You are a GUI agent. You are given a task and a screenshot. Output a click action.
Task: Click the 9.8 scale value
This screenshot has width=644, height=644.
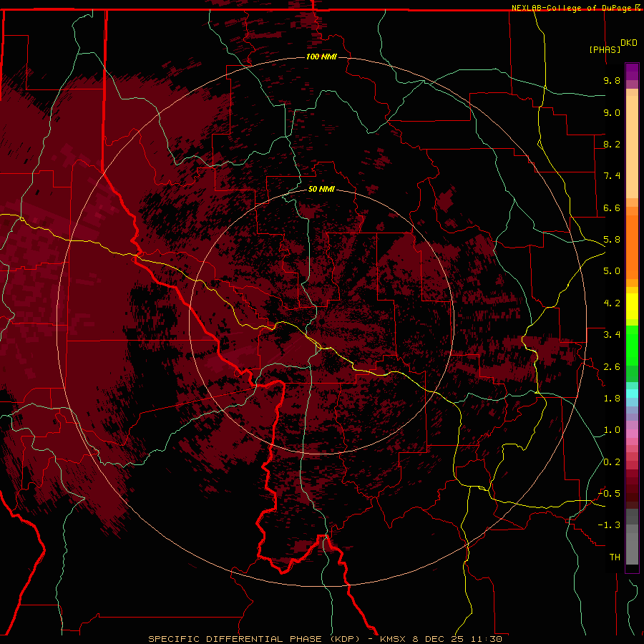[612, 80]
